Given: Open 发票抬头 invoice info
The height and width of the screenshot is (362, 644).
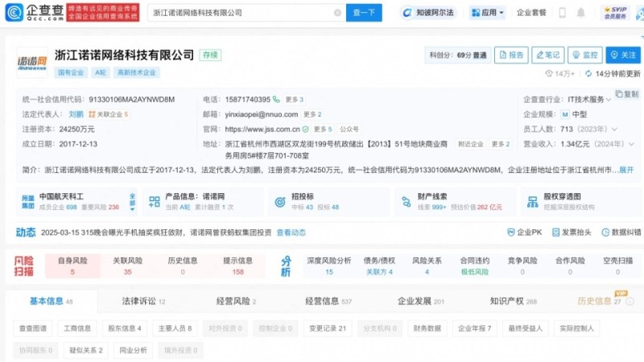Looking at the screenshot, I should (572, 232).
